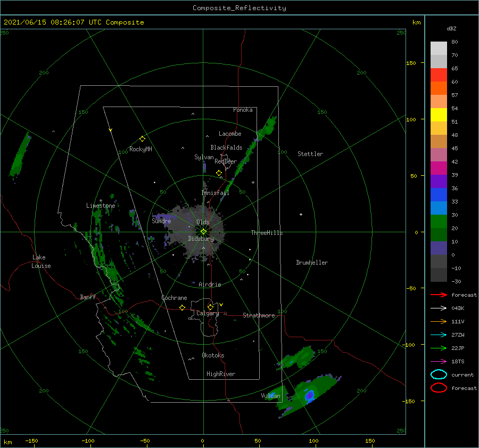This screenshot has width=479, height=448.
Task: Click the red forecast arrow in legend
Action: (439, 295)
